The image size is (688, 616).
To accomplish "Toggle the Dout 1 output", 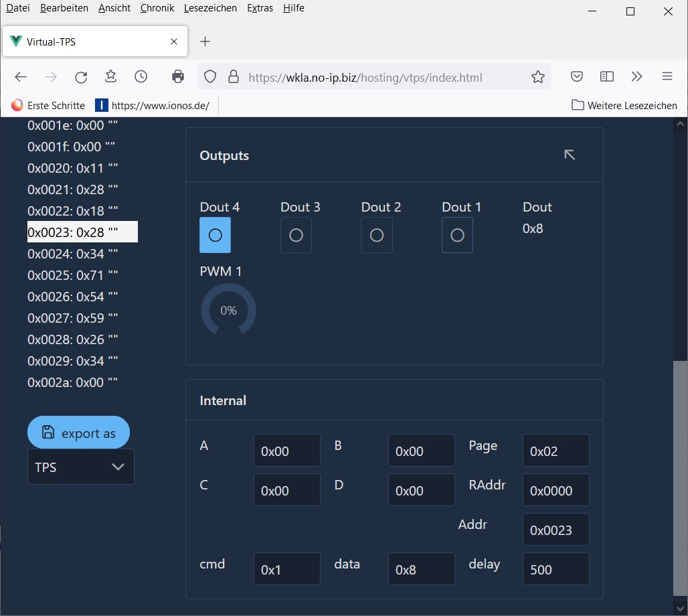I will click(457, 235).
